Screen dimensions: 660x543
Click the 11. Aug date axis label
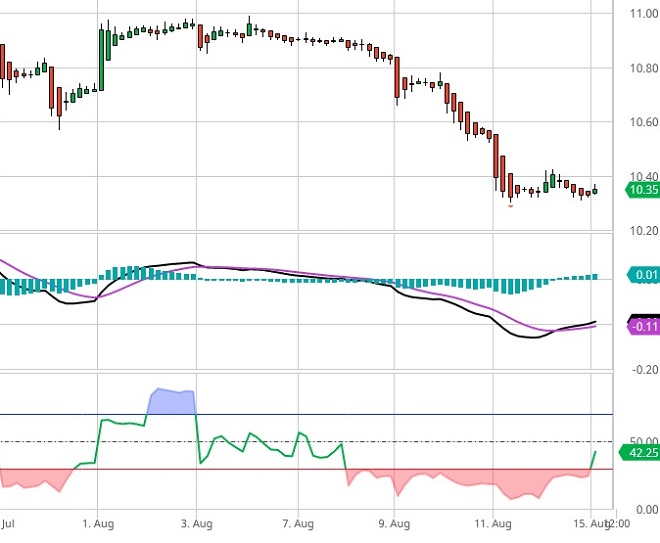tap(493, 524)
